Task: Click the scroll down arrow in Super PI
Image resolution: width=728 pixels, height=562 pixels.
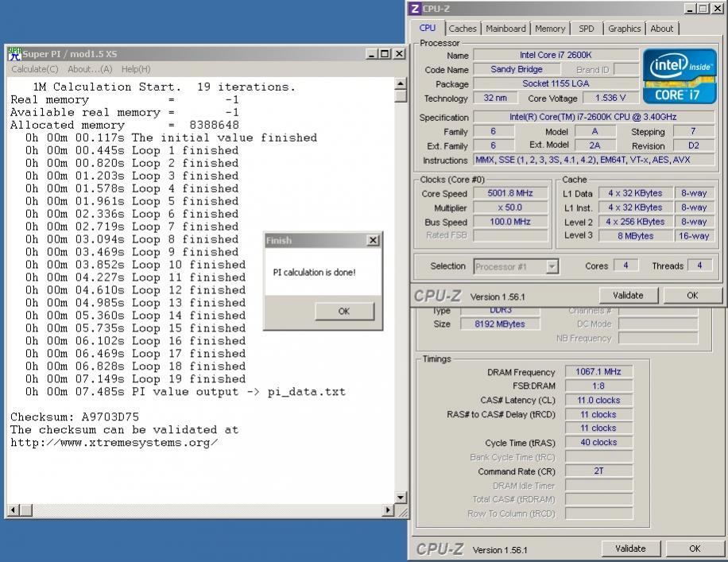Action: pyautogui.click(x=401, y=498)
